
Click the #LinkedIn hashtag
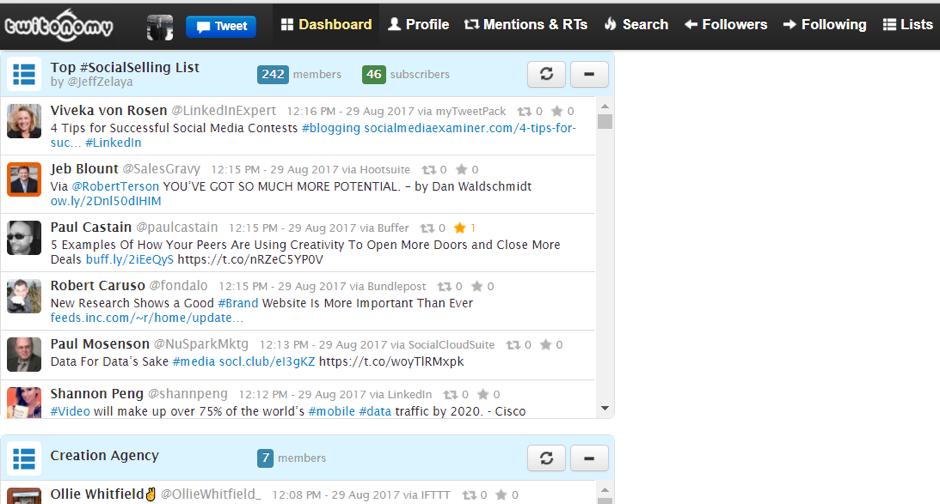click(x=113, y=143)
